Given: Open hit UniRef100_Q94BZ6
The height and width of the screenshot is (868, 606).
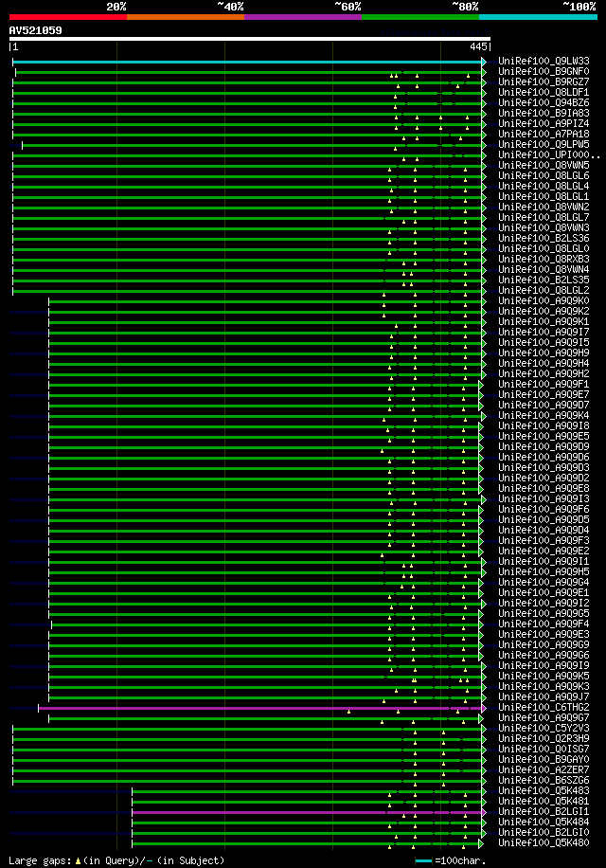Looking at the screenshot, I should 544,103.
